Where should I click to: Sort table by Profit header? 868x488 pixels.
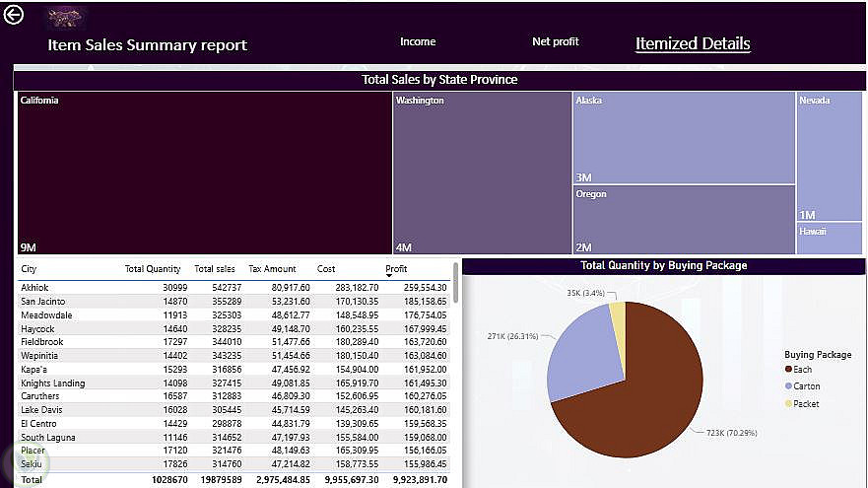point(396,269)
